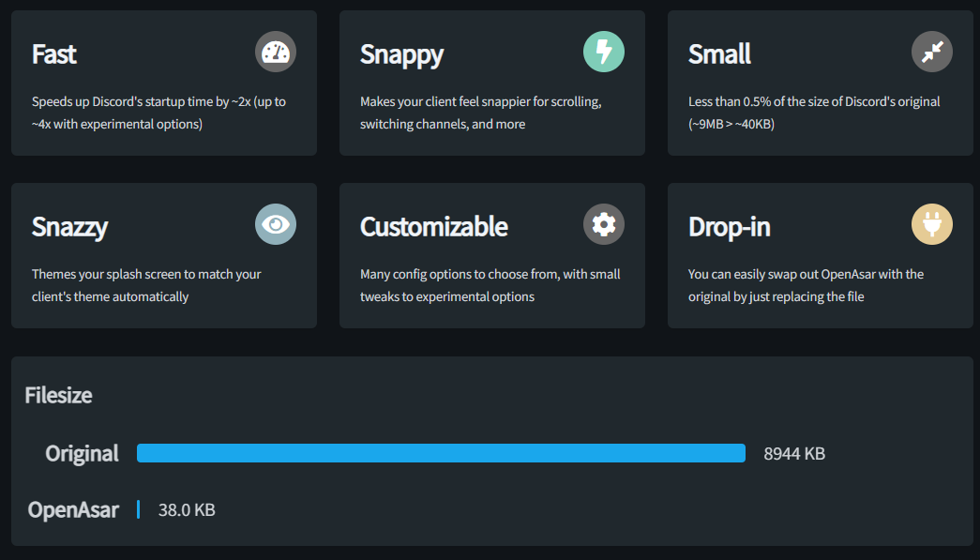The image size is (980, 560).
Task: Click the lightning bolt icon on Snappy card
Action: (604, 52)
